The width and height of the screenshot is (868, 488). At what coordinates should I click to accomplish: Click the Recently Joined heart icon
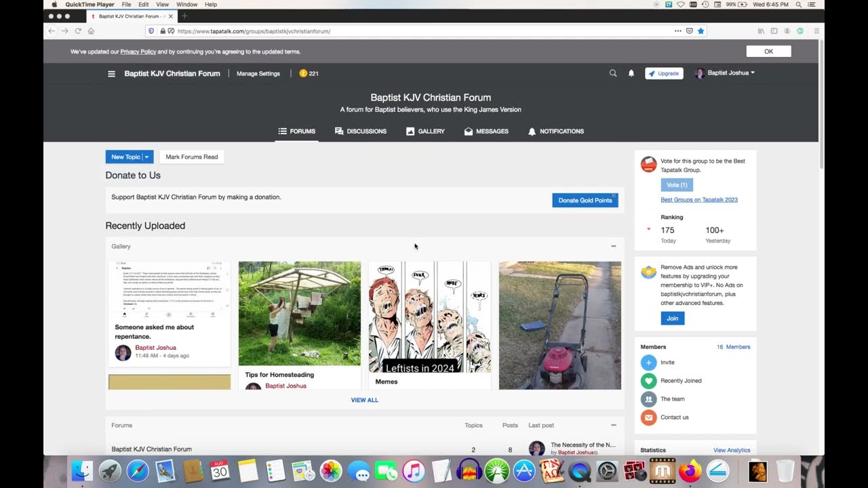click(x=649, y=381)
